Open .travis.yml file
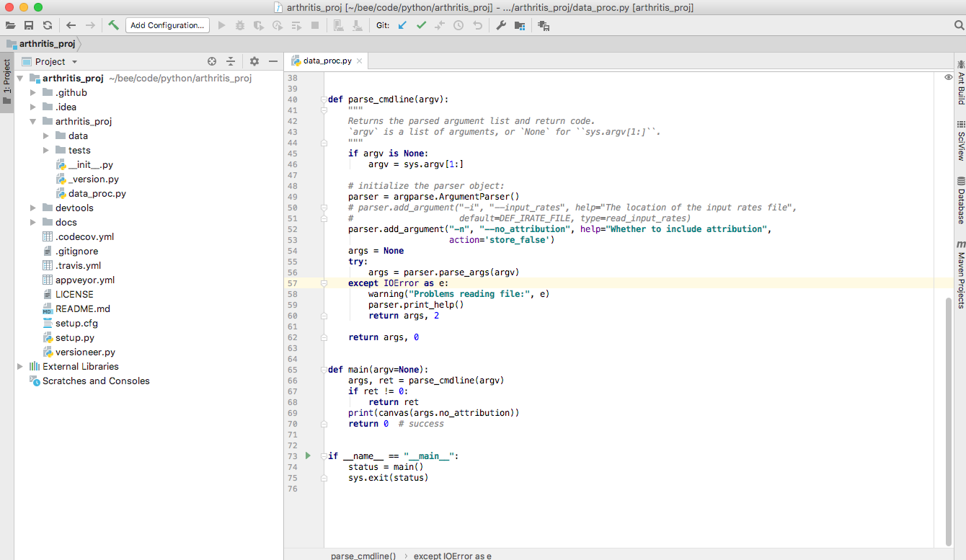The width and height of the screenshot is (966, 560). point(71,265)
